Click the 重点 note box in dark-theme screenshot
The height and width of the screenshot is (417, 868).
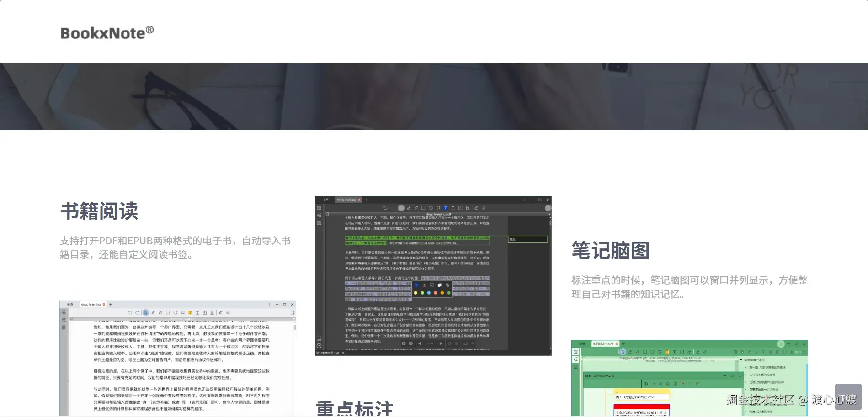[x=527, y=239]
